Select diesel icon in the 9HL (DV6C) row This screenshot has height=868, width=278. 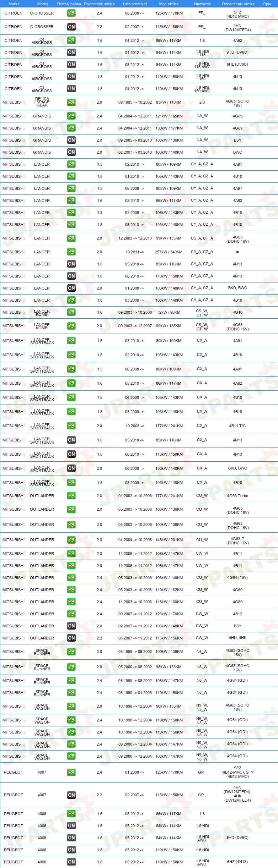(x=71, y=65)
